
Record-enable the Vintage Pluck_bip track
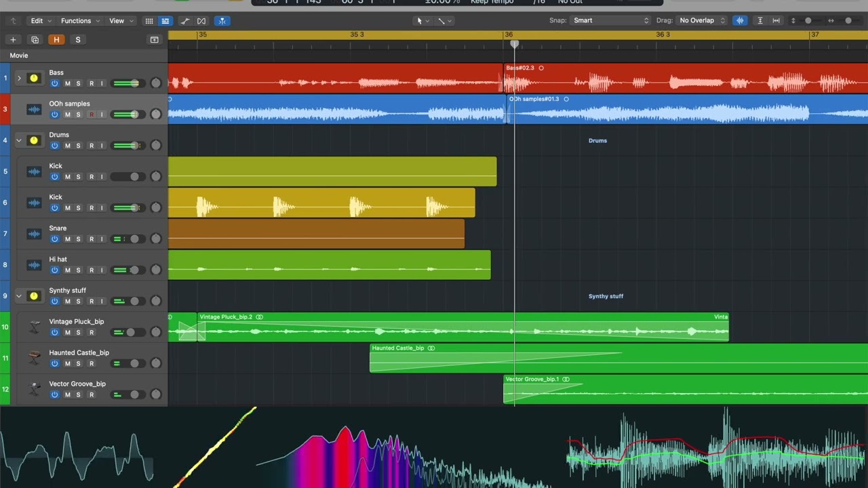tap(91, 333)
